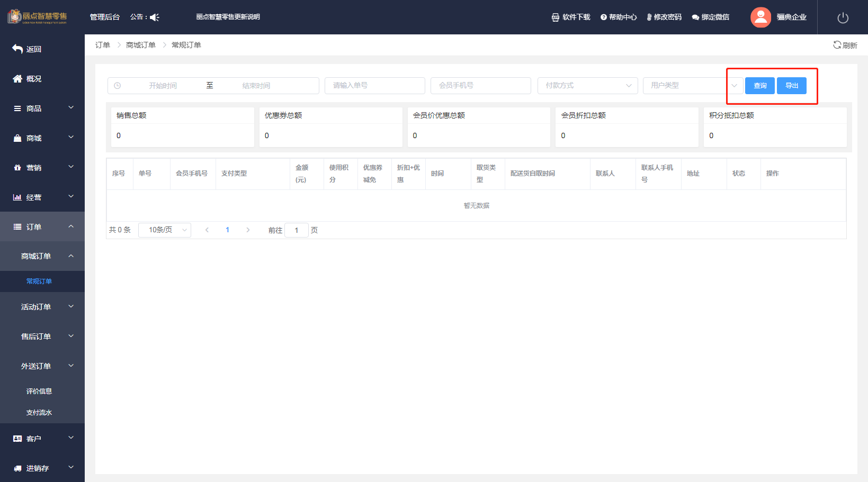Click the 营销 gift icon
This screenshot has width=868, height=482.
point(17,167)
